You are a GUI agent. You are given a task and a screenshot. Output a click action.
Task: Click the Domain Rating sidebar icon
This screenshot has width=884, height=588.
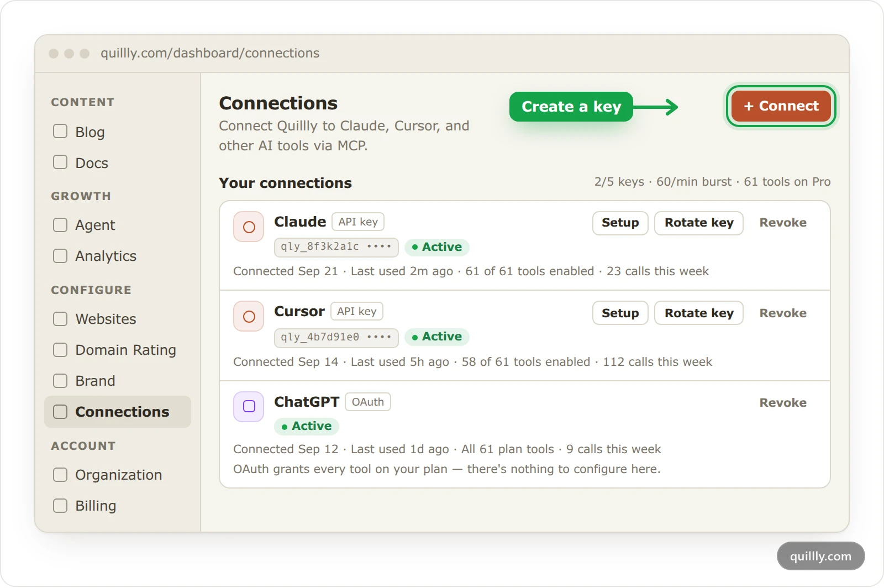pyautogui.click(x=60, y=350)
